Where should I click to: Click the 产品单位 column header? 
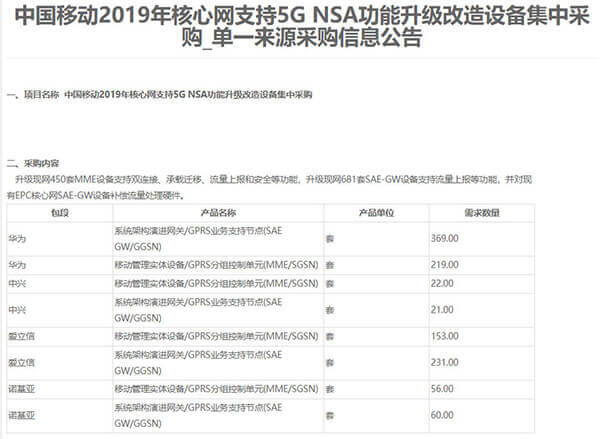(376, 213)
